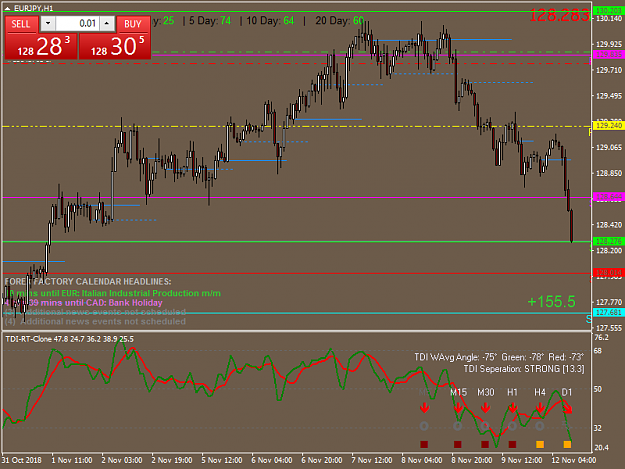625x469 pixels.
Task: Click the grey circle in the M5 column
Action: tap(424, 426)
